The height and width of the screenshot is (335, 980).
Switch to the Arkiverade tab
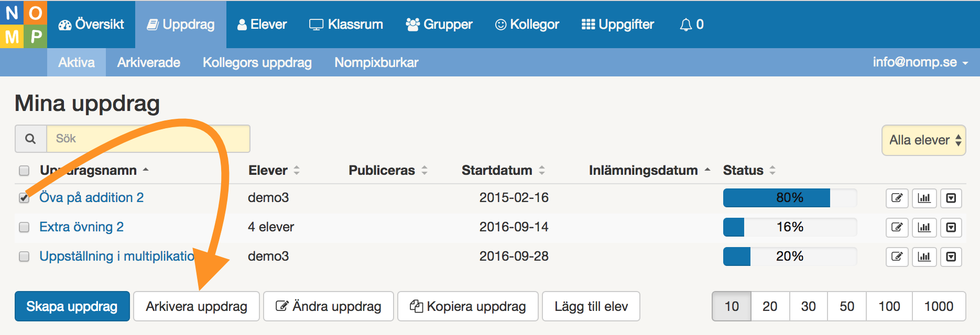point(148,63)
